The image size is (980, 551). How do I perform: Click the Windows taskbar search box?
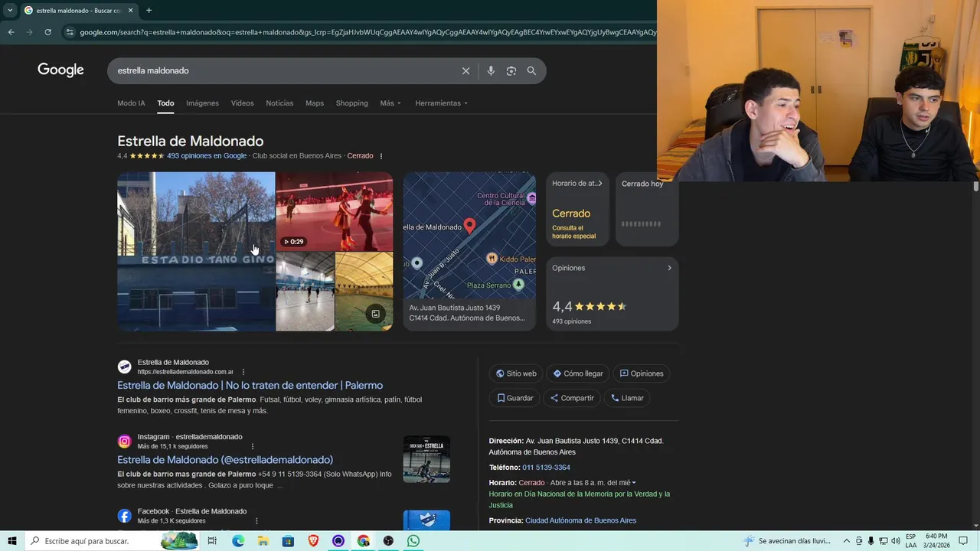click(x=111, y=541)
